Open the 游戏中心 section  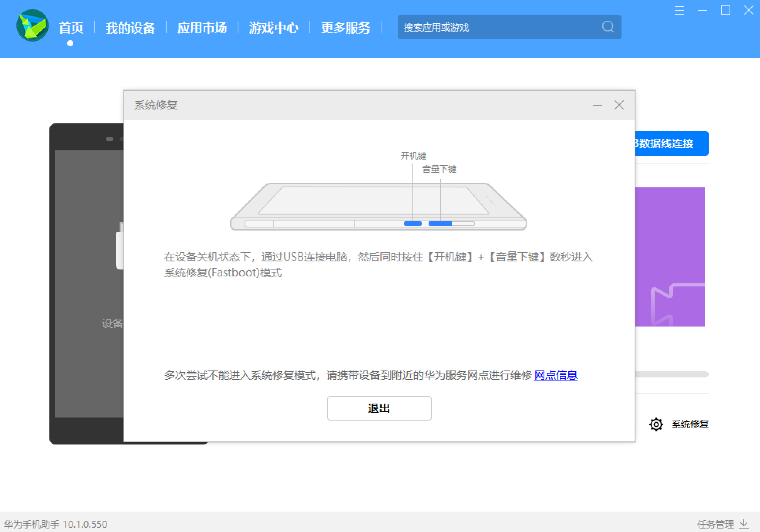tap(274, 27)
